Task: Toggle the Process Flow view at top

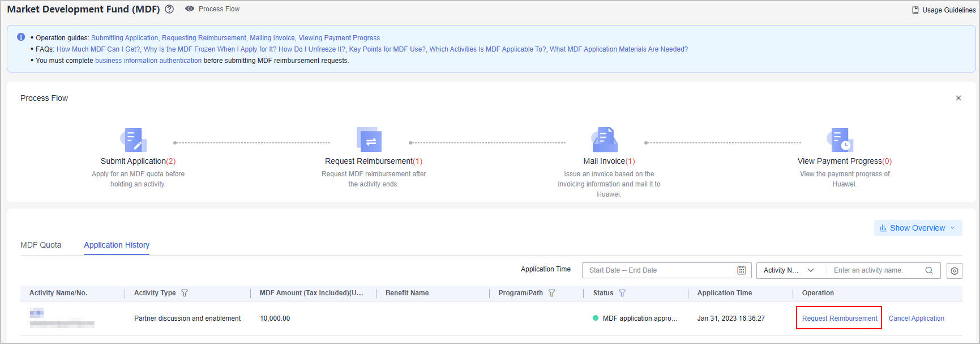Action: [213, 9]
